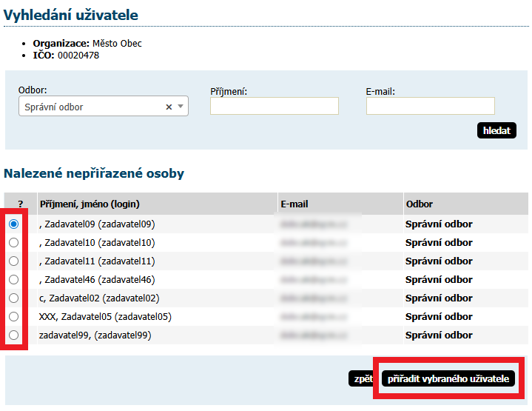Click the E-mail input field
This screenshot has width=532, height=411.
[x=430, y=107]
